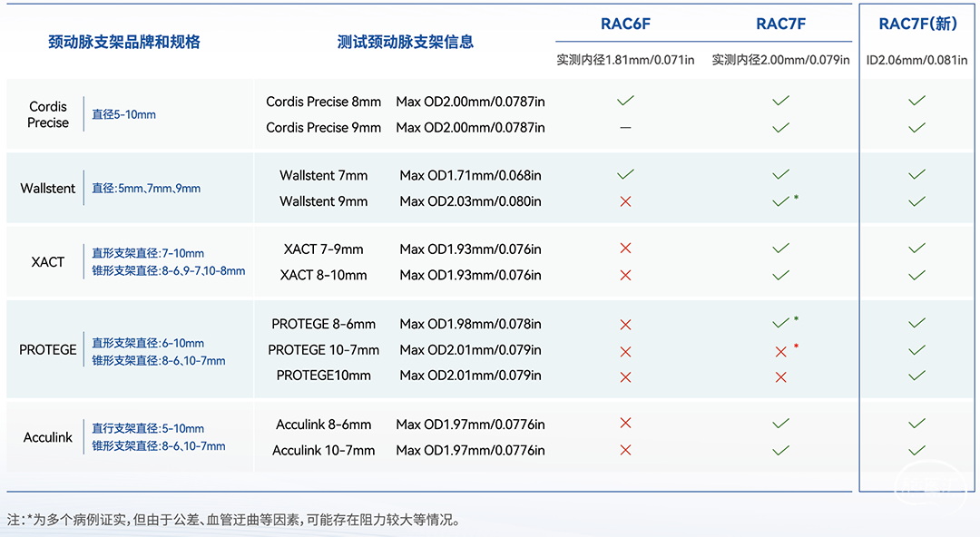
Task: Click 直形支架直径:7-10mm in the XACT row
Action: pos(148,253)
